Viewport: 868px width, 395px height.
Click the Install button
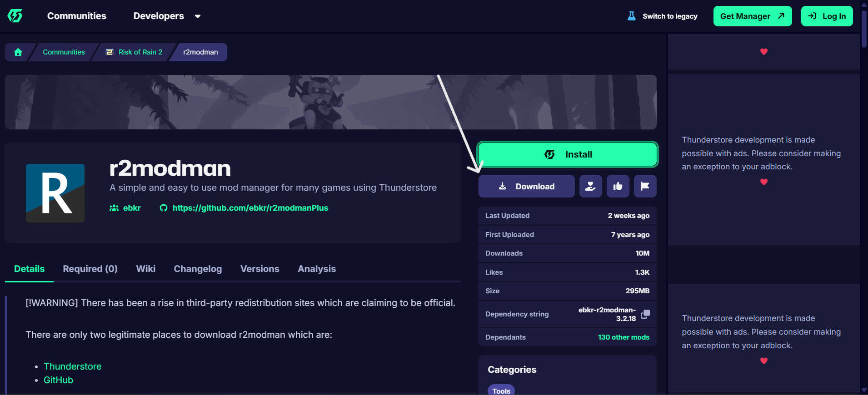coord(568,154)
